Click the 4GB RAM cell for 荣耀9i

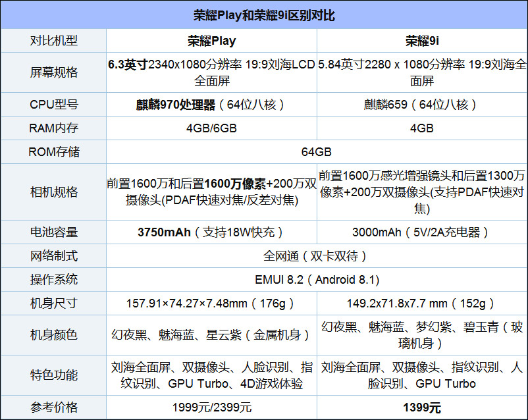click(422, 128)
